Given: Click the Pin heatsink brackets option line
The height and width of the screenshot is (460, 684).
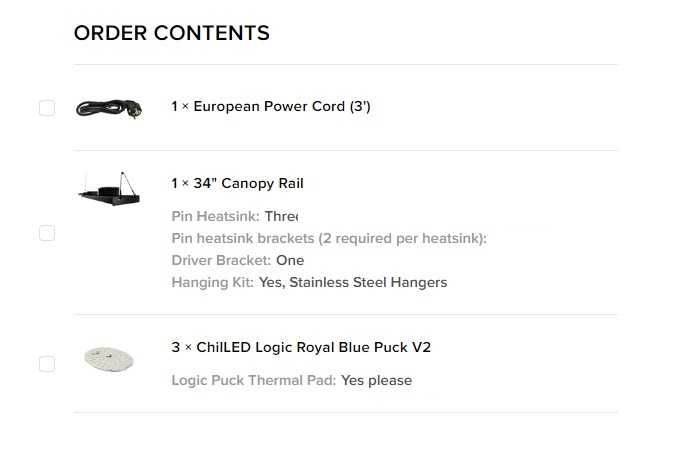Looking at the screenshot, I should (329, 238).
